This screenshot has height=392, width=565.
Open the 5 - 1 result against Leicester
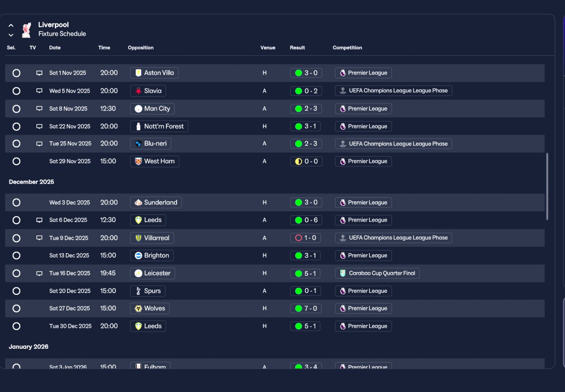[305, 273]
